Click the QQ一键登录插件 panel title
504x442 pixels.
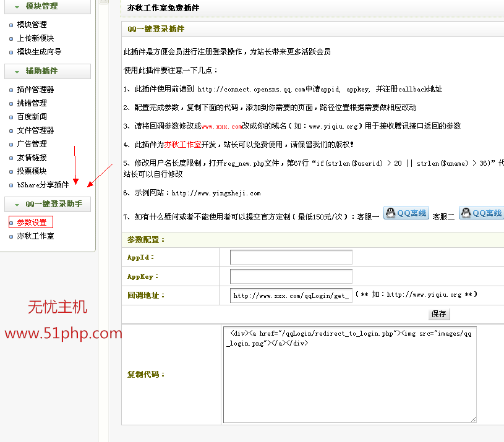pyautogui.click(x=156, y=29)
